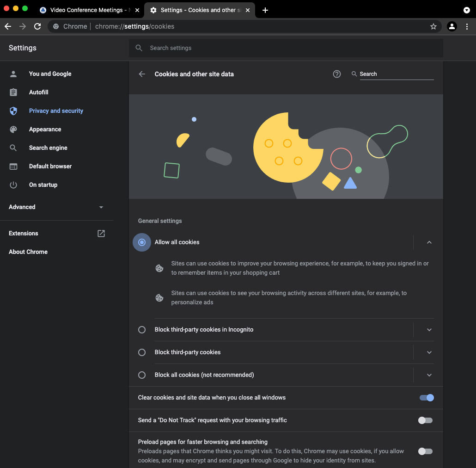Open Privacy and security section
Viewport: 476px width, 468px height.
click(x=56, y=111)
